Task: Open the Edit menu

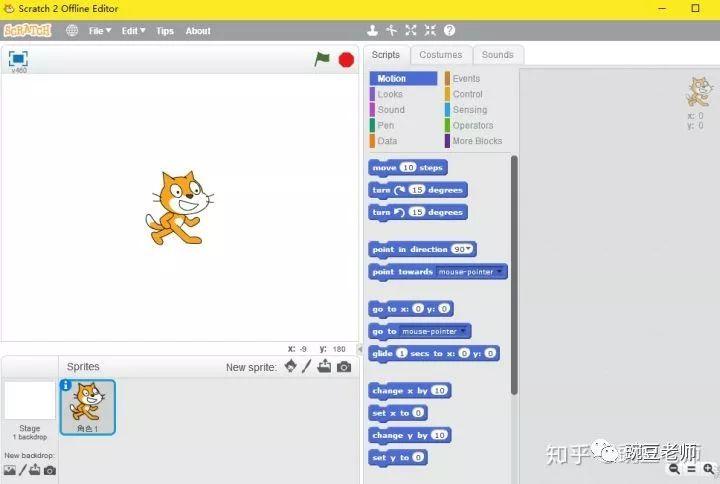Action: pyautogui.click(x=133, y=31)
